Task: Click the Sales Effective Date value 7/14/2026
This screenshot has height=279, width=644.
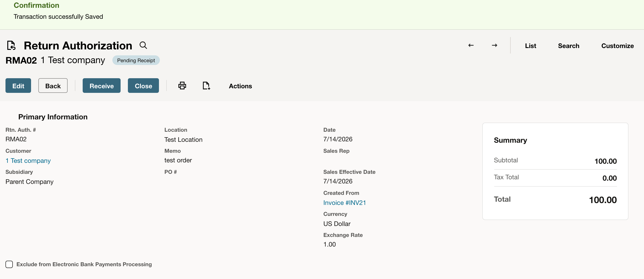Action: 338,181
